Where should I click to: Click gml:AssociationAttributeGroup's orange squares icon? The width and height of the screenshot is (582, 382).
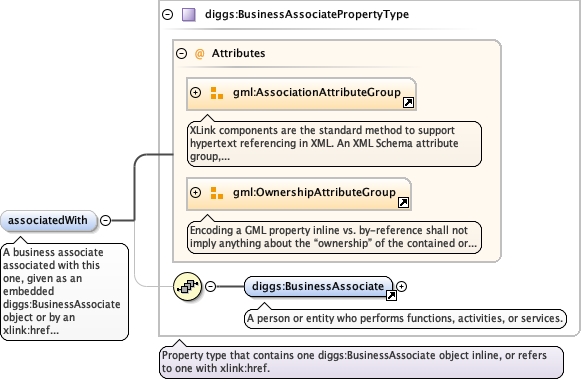click(x=217, y=93)
